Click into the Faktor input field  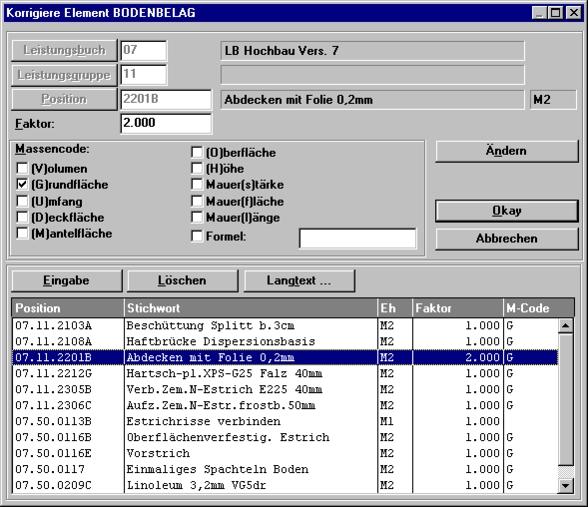point(166,123)
